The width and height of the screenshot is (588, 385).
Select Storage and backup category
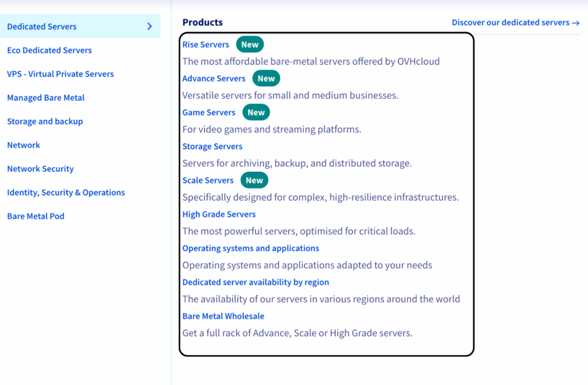(45, 121)
